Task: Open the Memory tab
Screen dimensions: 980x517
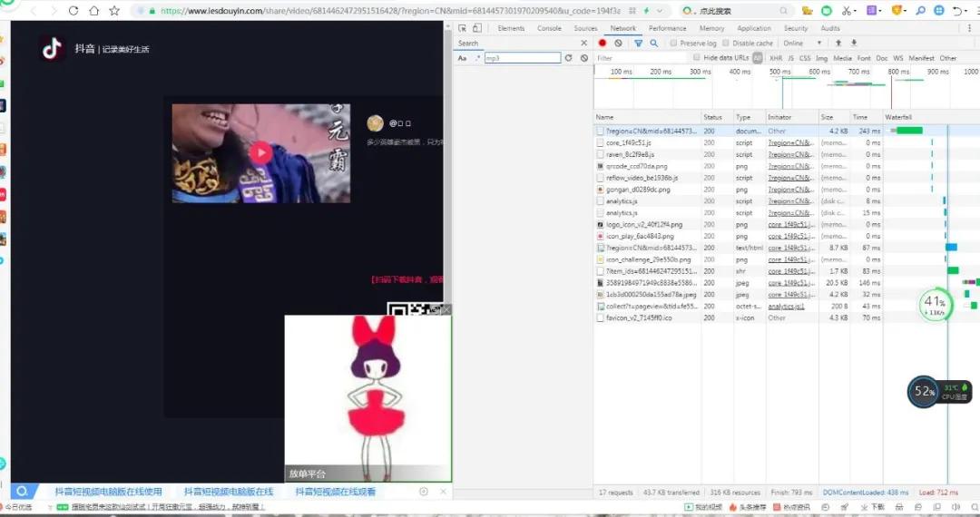Action: click(x=712, y=28)
